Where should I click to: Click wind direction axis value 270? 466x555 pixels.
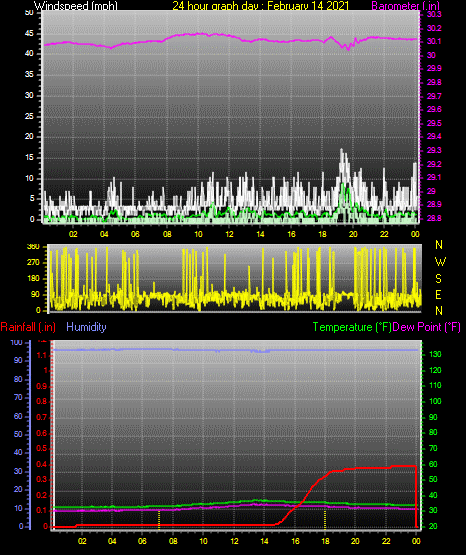pyautogui.click(x=33, y=263)
